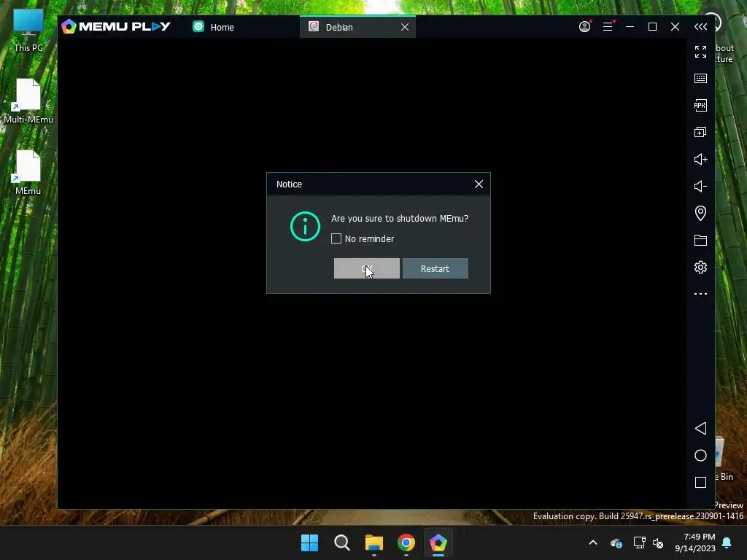
Task: Tap the Android recents square button
Action: point(700,483)
